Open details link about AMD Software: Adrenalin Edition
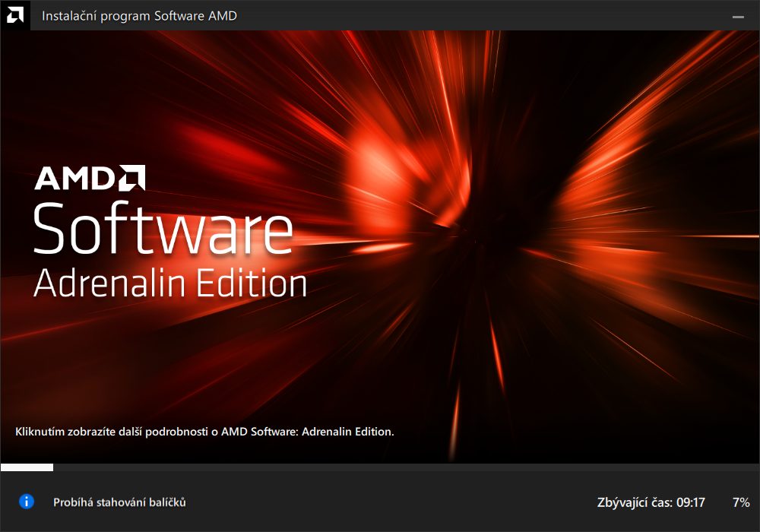The width and height of the screenshot is (760, 532). click(204, 432)
